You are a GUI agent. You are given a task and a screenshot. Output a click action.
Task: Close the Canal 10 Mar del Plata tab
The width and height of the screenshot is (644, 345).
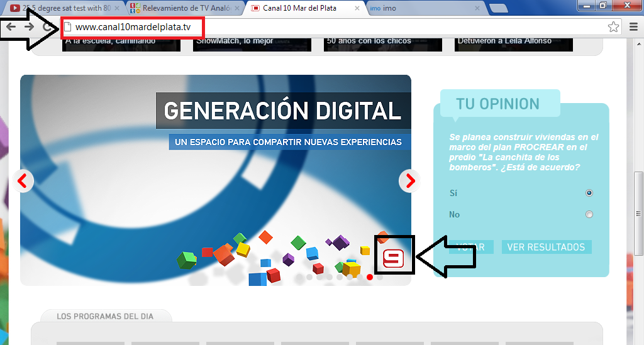[357, 8]
